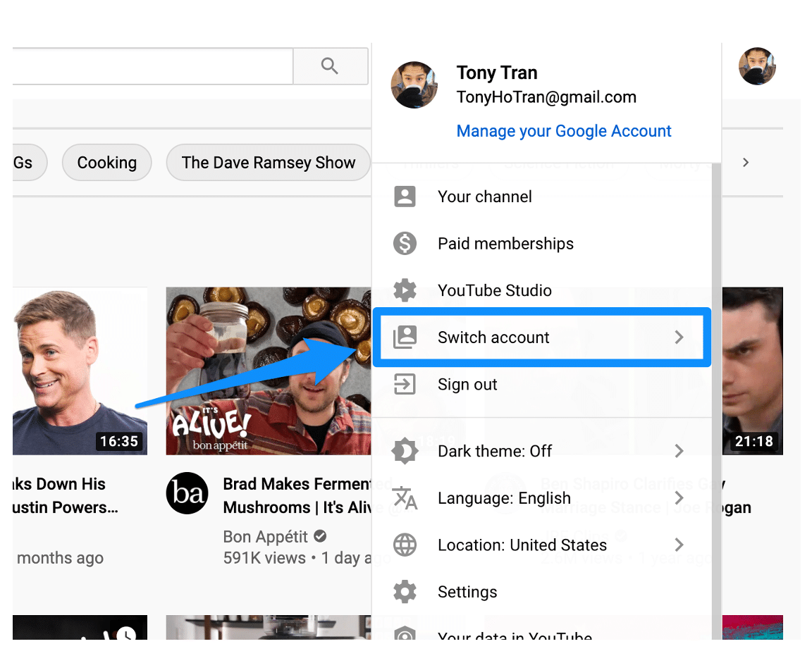
Task: Show more topic chips with the right arrow
Action: [746, 163]
